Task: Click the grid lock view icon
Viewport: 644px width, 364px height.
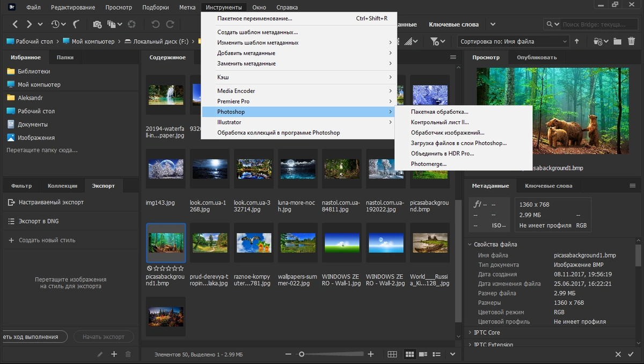Action: tap(392, 354)
